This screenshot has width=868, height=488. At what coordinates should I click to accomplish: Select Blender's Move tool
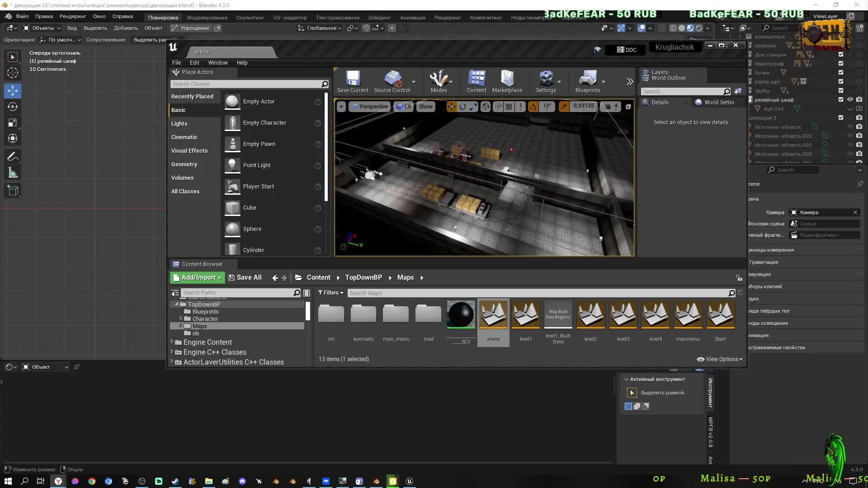tap(13, 90)
